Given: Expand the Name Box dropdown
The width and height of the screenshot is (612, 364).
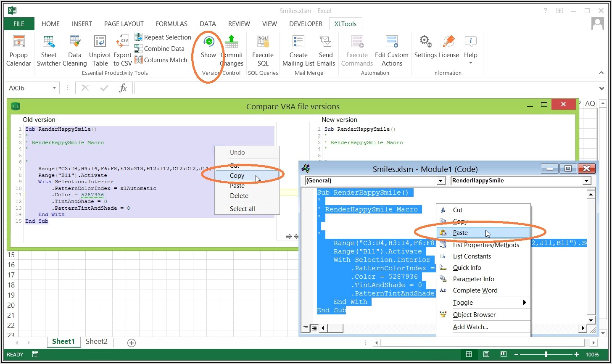Looking at the screenshot, I should [54, 88].
